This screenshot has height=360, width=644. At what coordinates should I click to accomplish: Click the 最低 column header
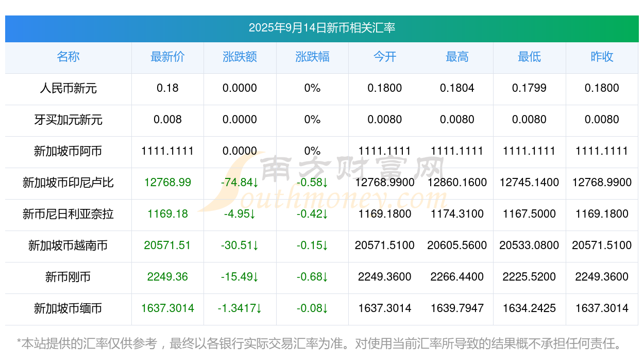tap(530, 57)
